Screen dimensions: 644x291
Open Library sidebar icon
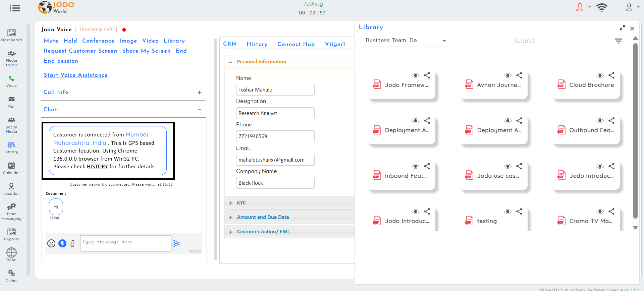point(11,148)
